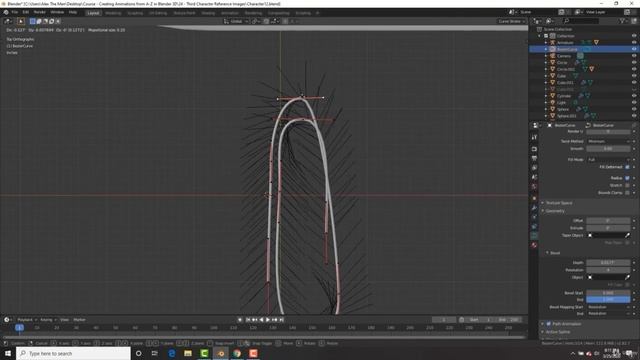Open the File menu
This screenshot has width=640, height=360.
[x=15, y=12]
